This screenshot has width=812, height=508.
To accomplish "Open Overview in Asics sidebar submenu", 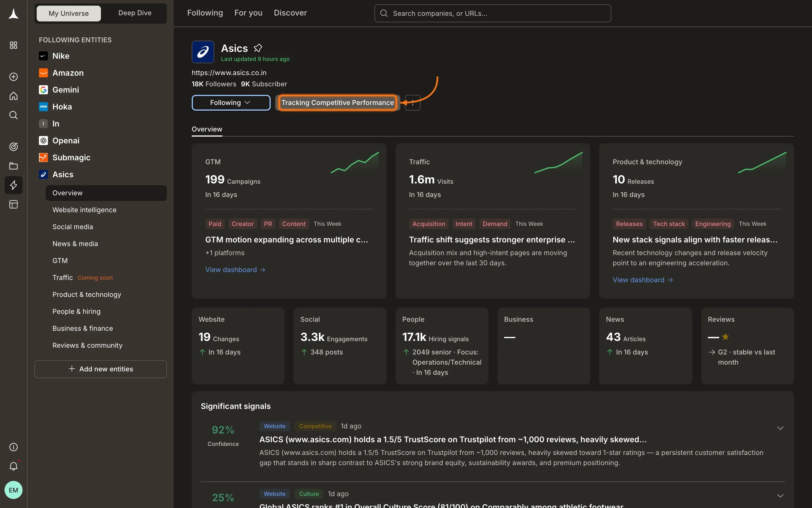I will pos(106,193).
